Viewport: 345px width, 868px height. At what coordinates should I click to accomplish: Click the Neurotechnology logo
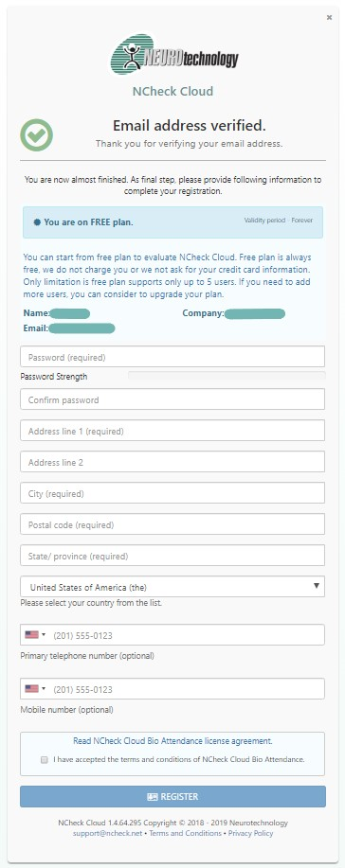[x=174, y=55]
